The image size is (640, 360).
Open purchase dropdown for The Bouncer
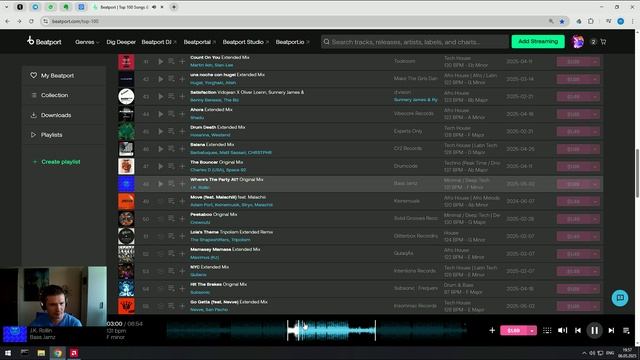click(x=595, y=167)
